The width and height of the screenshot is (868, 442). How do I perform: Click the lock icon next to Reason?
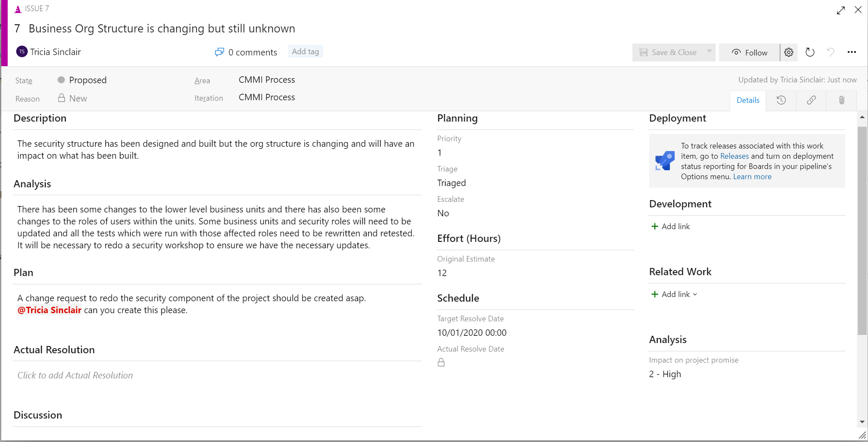(x=61, y=98)
